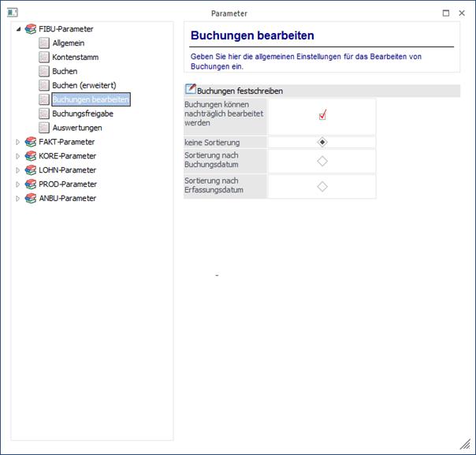Open the Allgemein tree entry
This screenshot has width=476, height=455.
point(69,43)
